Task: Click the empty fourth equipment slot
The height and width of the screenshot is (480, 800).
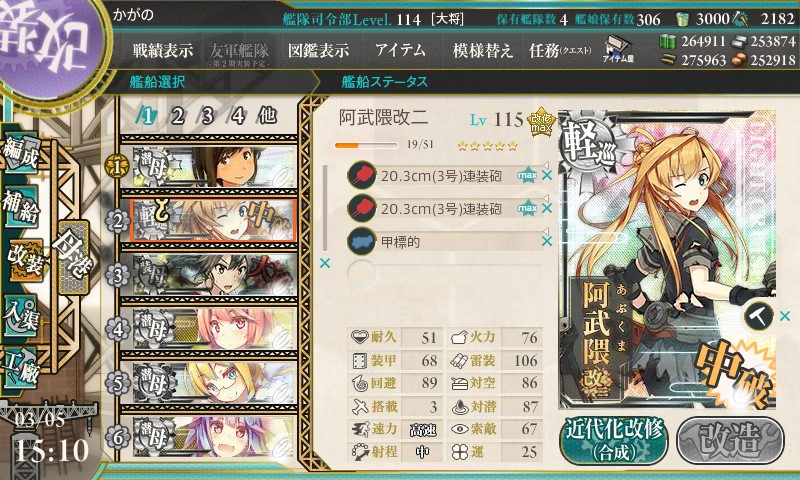Action: pyautogui.click(x=444, y=274)
